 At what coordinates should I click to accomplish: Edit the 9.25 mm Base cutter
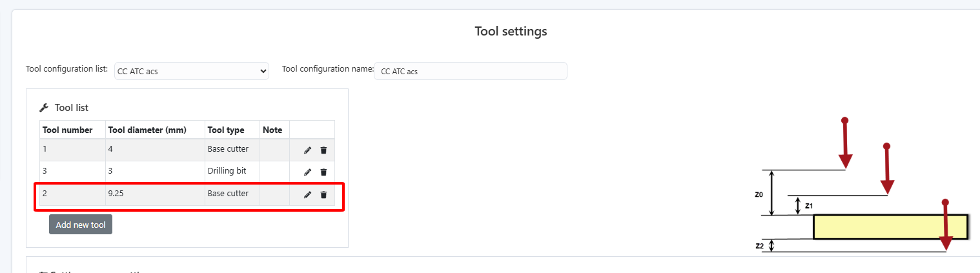point(307,195)
